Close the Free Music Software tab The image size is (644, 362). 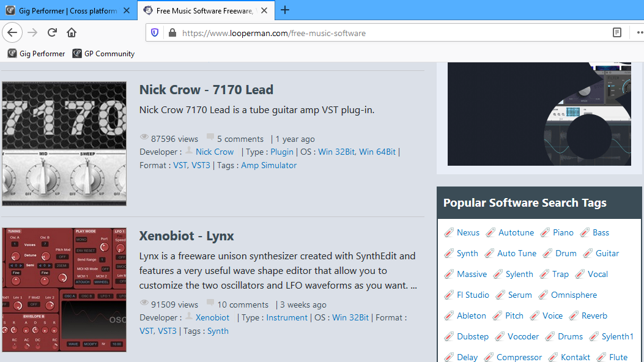(x=264, y=10)
